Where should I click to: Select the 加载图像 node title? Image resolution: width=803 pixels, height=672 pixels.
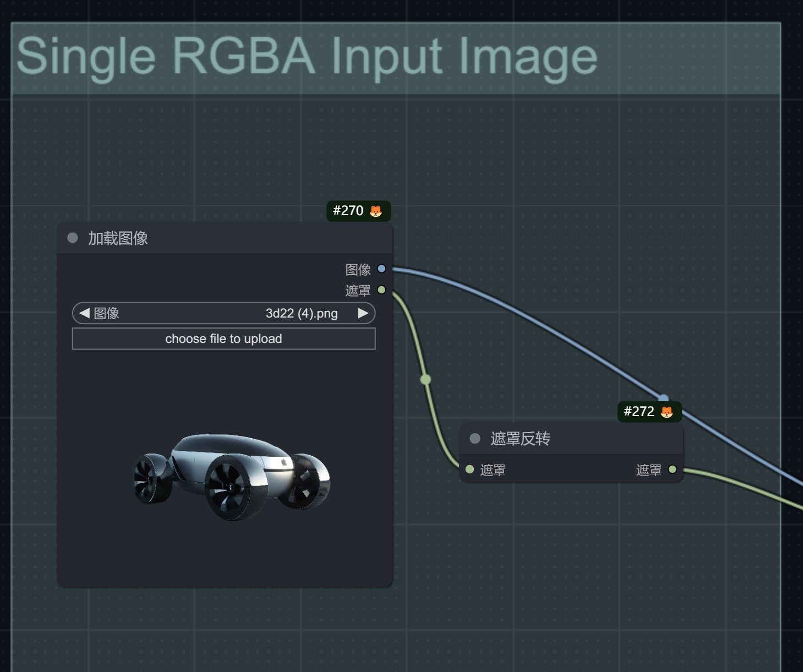click(x=118, y=238)
